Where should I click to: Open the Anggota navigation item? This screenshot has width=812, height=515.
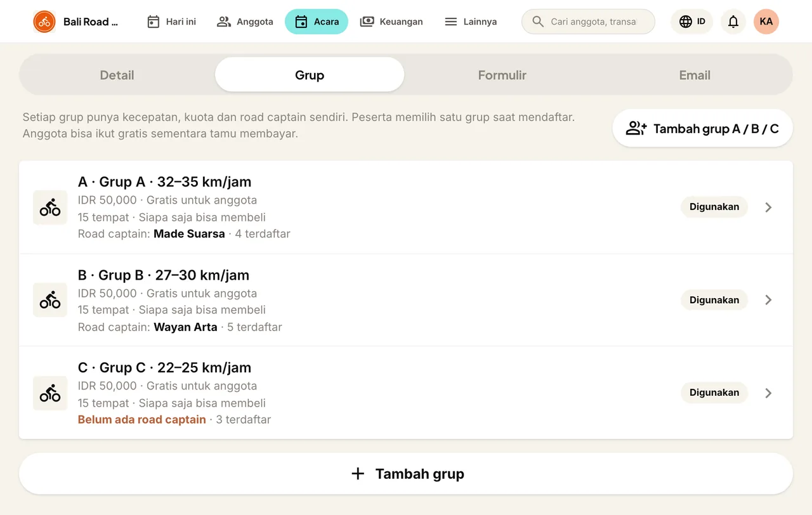coord(245,22)
